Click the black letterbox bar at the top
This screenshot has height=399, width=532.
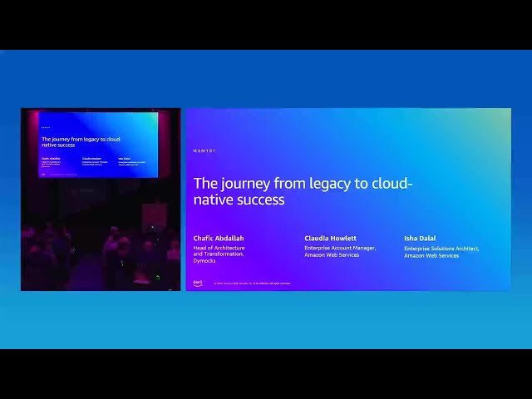tap(266, 24)
